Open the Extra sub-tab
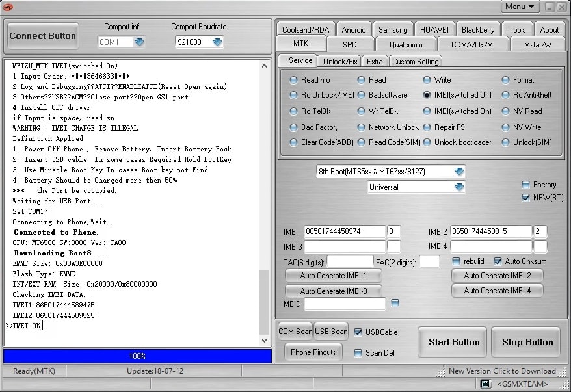Image resolution: width=571 pixels, height=392 pixels. 375,62
